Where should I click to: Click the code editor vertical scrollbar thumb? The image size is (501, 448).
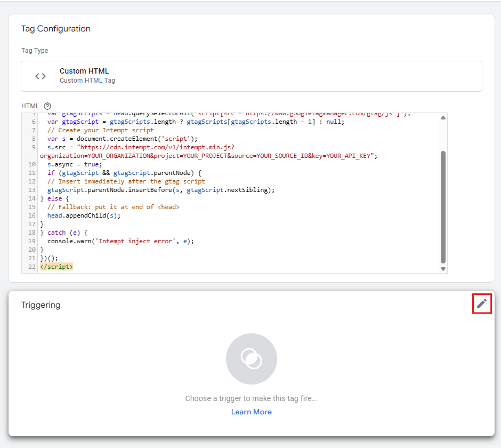443,207
